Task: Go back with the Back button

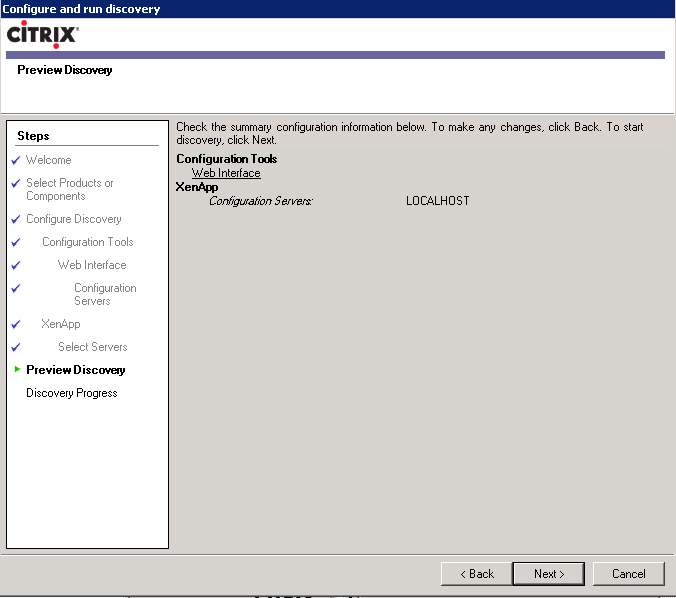Action: click(477, 573)
